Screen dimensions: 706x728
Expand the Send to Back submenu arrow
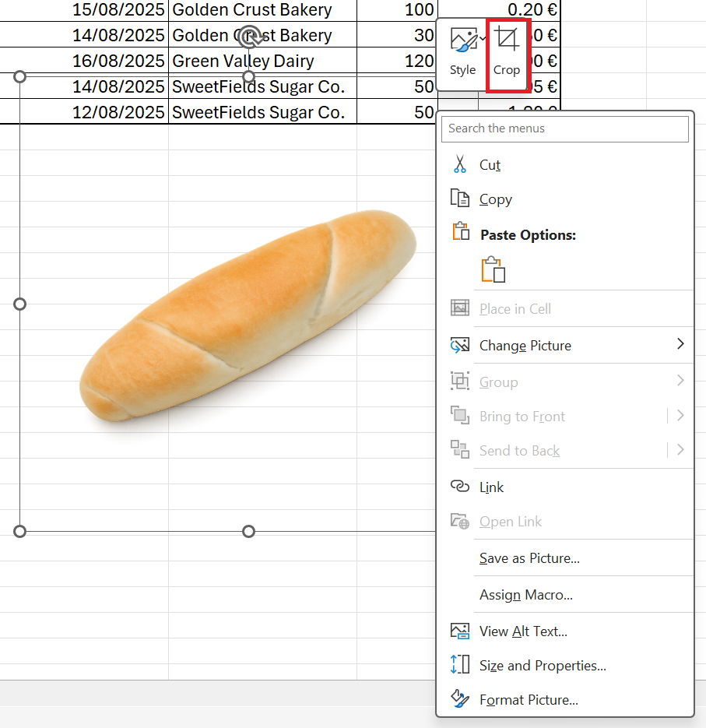pos(680,449)
